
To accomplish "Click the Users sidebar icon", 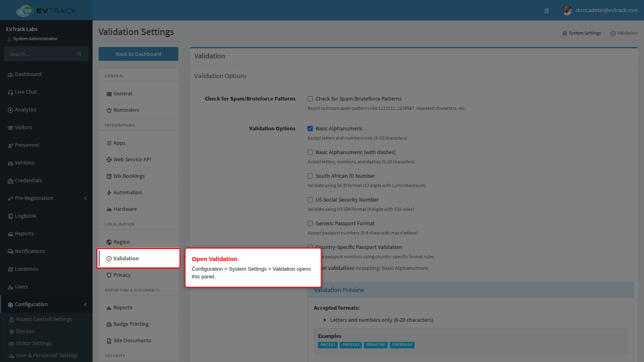I will click(10, 287).
